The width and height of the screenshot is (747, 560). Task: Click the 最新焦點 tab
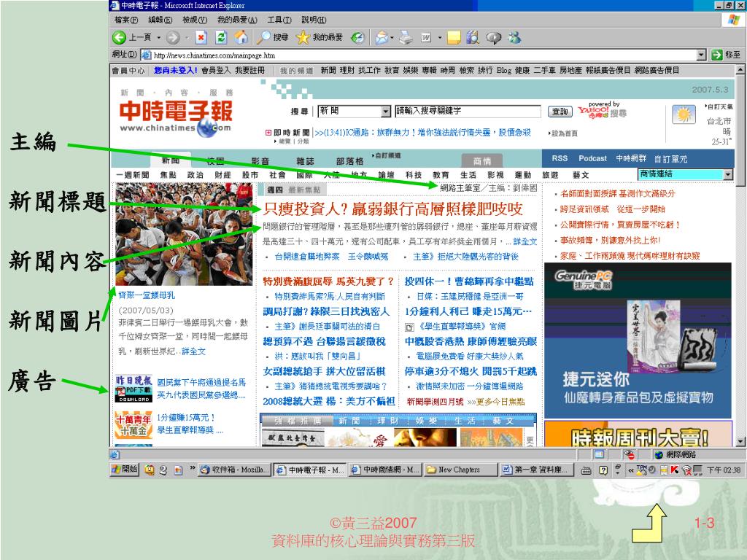pyautogui.click(x=304, y=190)
